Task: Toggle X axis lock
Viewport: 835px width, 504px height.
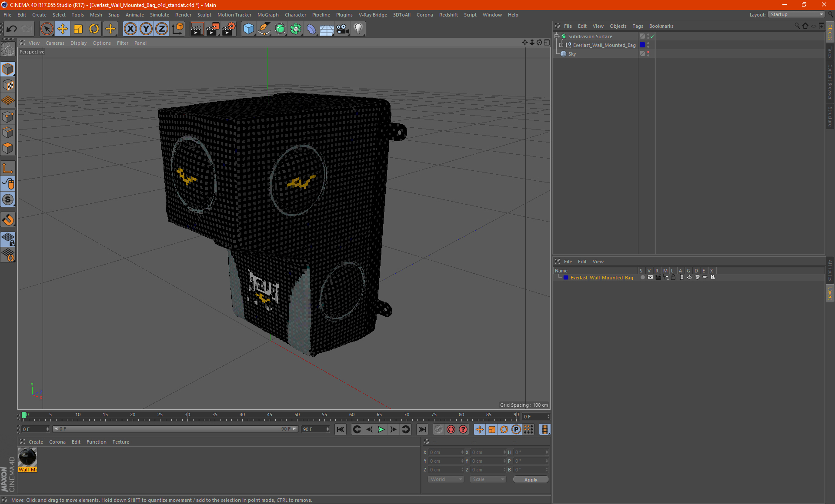Action: click(x=130, y=29)
